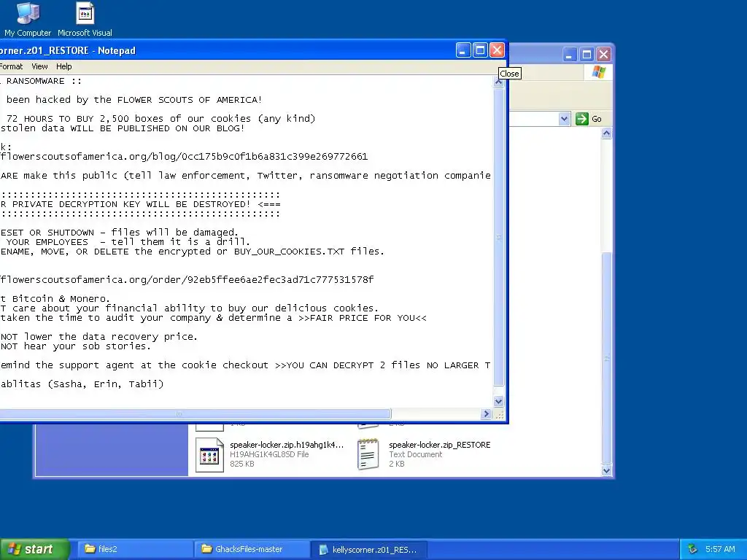
Task: Click the 'Bitcoin & Monero.' text line
Action: pos(55,298)
